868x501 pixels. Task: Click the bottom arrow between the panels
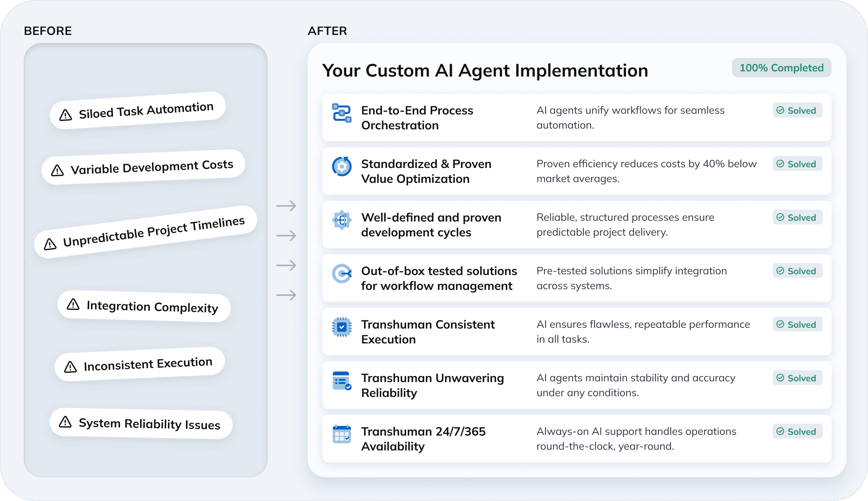pos(286,295)
